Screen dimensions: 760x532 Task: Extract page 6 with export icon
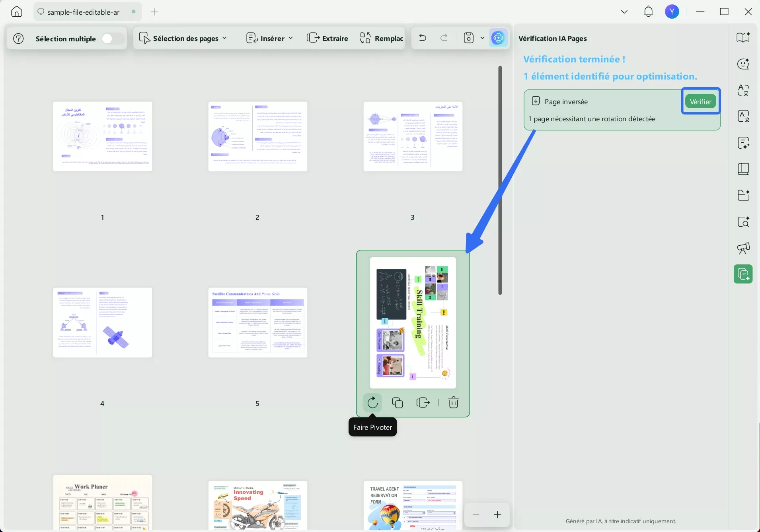pos(423,403)
